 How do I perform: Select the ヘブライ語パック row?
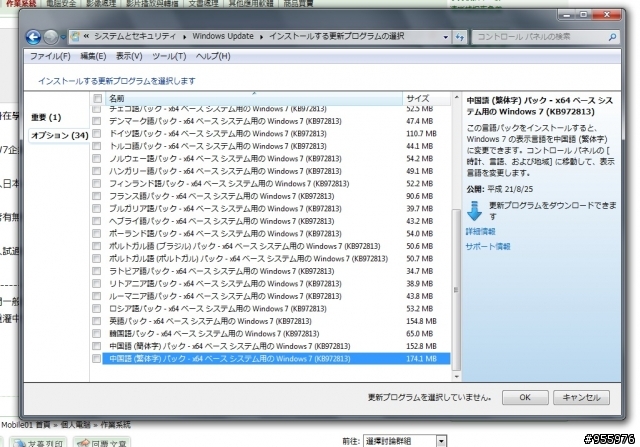(276, 221)
